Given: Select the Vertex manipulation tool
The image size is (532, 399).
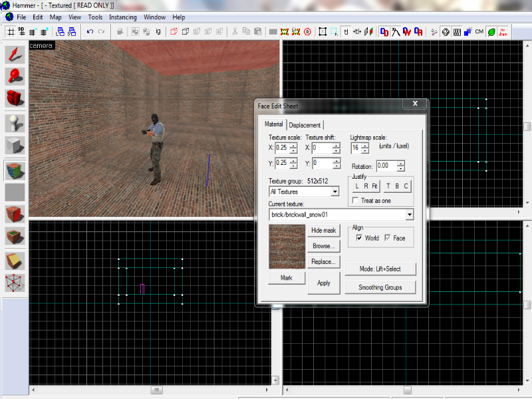Looking at the screenshot, I should click(15, 283).
